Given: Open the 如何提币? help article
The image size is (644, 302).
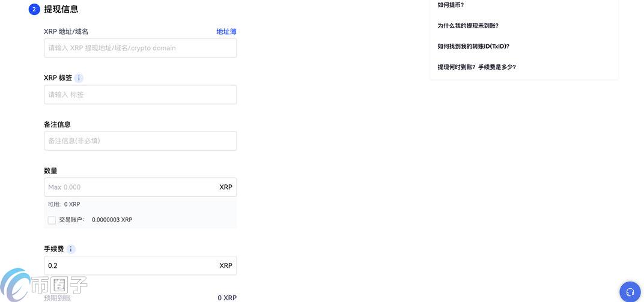Looking at the screenshot, I should 451,5.
